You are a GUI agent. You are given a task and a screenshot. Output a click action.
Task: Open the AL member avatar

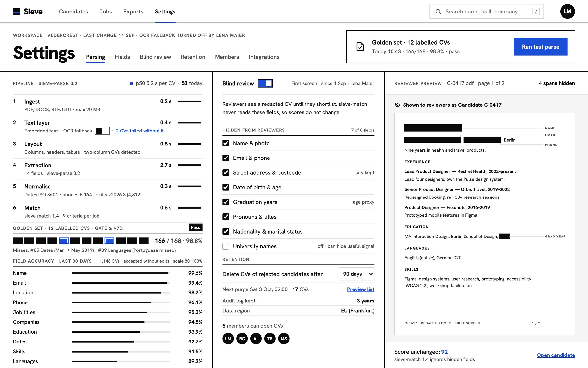[x=256, y=339]
